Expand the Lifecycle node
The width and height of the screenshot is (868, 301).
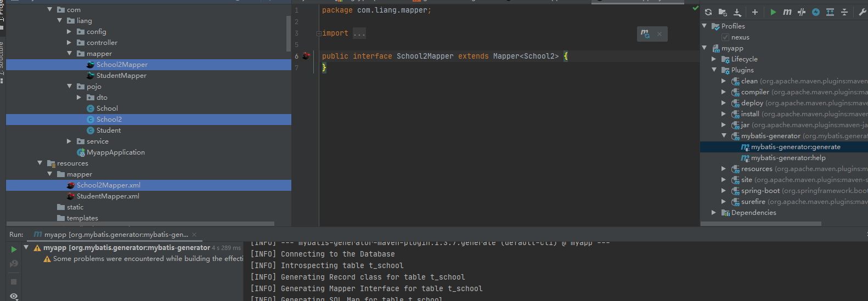pos(714,59)
